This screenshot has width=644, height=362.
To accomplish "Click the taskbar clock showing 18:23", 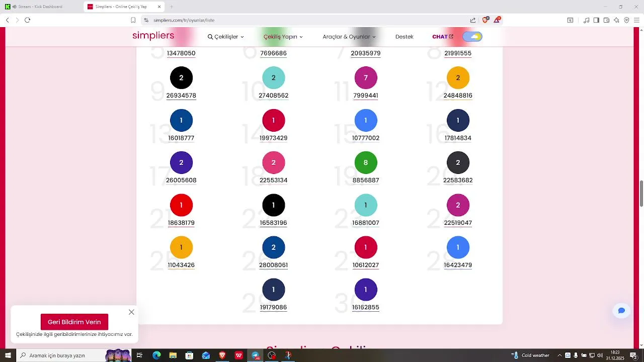I will click(615, 355).
